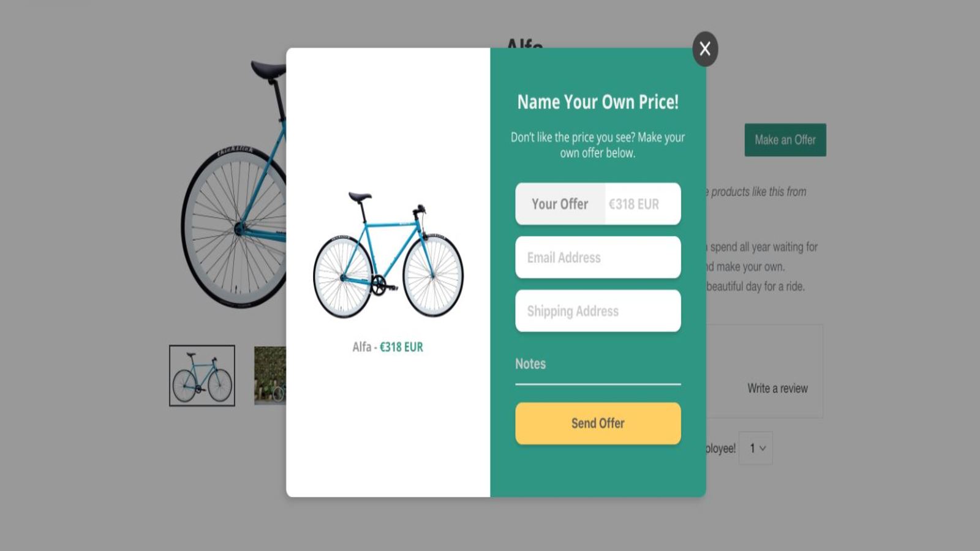Click into the Shipping Address field
980x551 pixels.
[x=598, y=311]
